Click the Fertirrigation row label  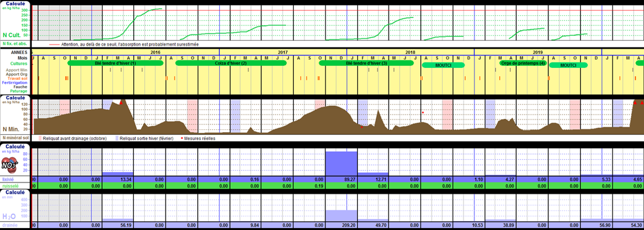pos(14,83)
